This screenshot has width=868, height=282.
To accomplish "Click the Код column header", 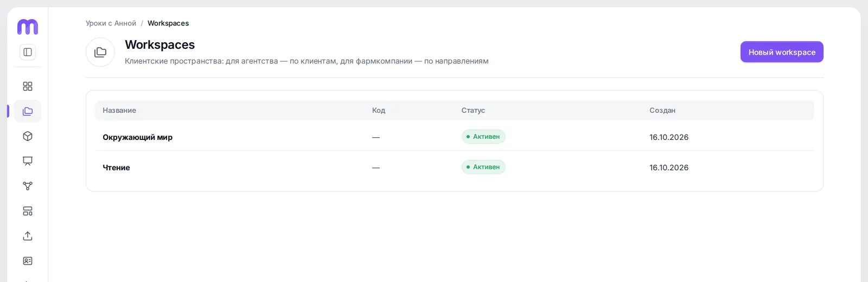I will coord(379,110).
